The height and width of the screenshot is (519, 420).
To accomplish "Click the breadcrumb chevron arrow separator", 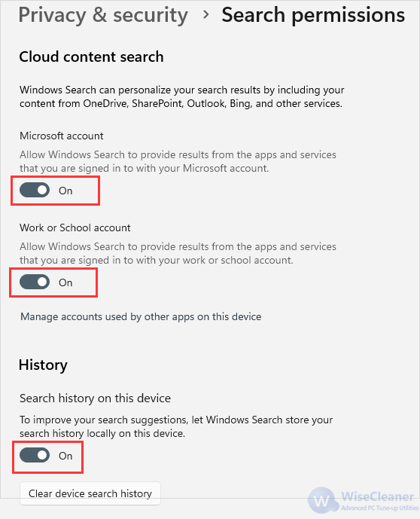I will [x=206, y=14].
